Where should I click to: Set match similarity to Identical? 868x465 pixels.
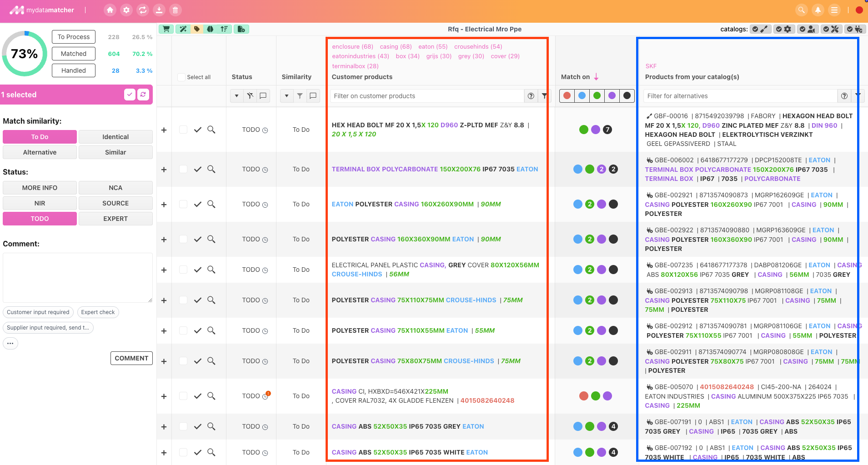point(115,137)
